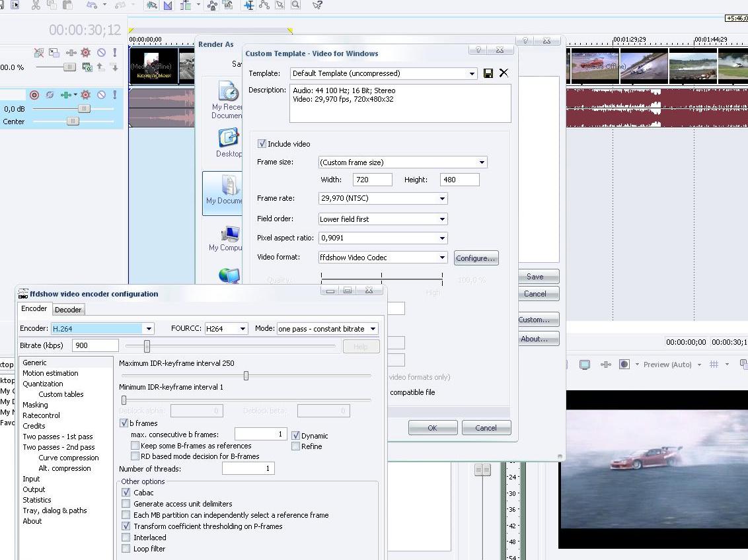Open the Video format dropdown

click(442, 258)
